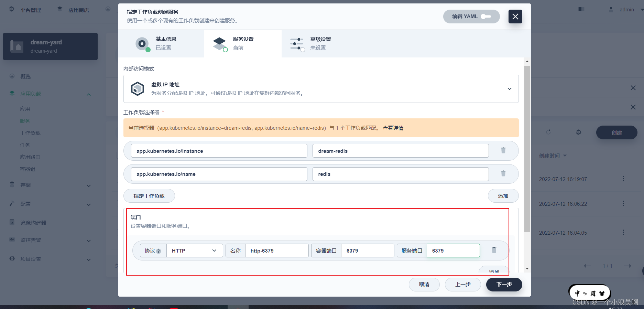Click the Create (创建) button in background page
Screen dimensions: 644x309
[616, 132]
